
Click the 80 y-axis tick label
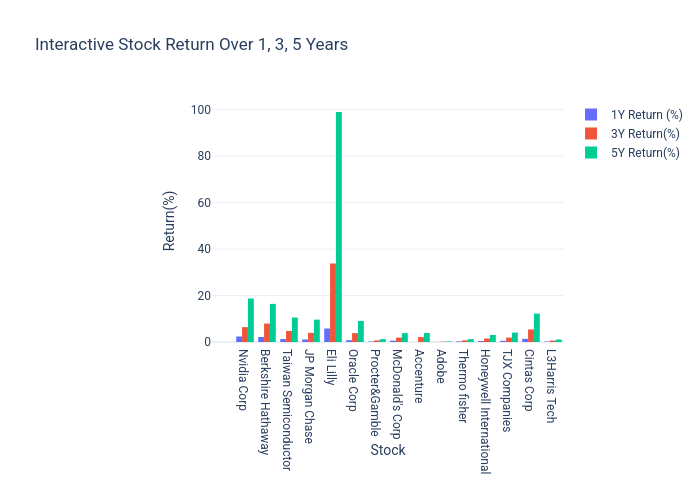pyautogui.click(x=204, y=156)
